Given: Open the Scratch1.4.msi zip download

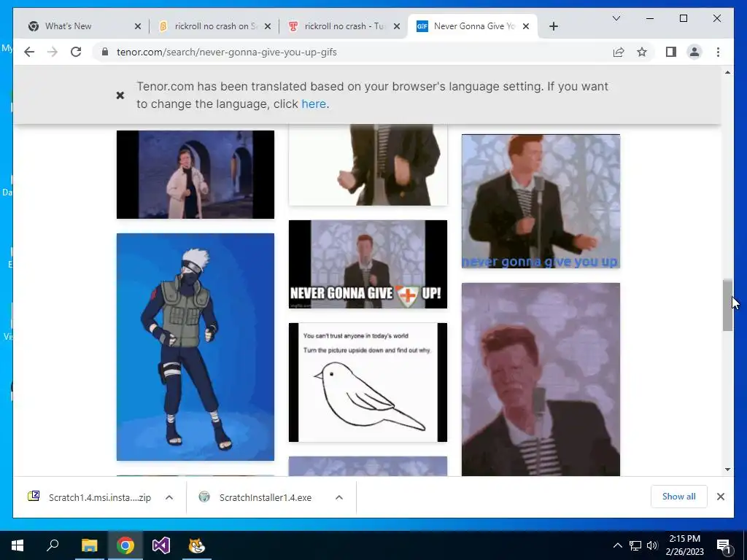Looking at the screenshot, I should coord(90,497).
